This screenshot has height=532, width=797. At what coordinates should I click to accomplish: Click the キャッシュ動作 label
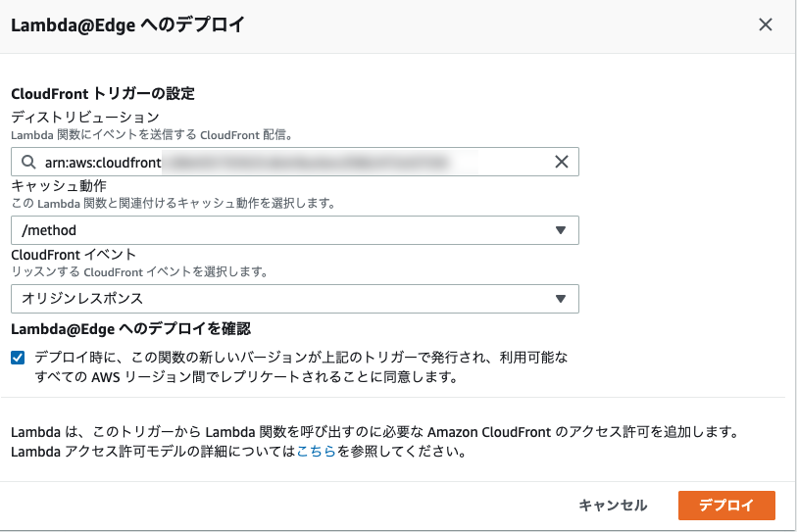(x=59, y=186)
